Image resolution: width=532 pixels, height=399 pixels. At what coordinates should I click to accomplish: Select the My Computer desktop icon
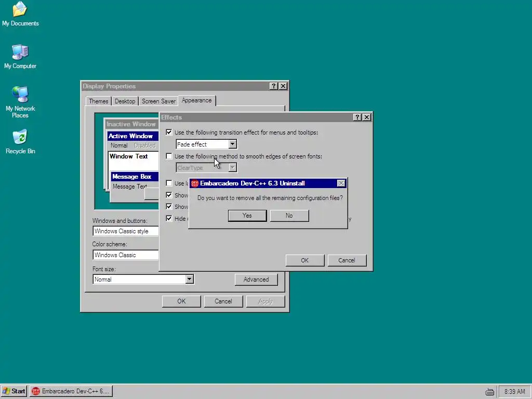coord(20,57)
